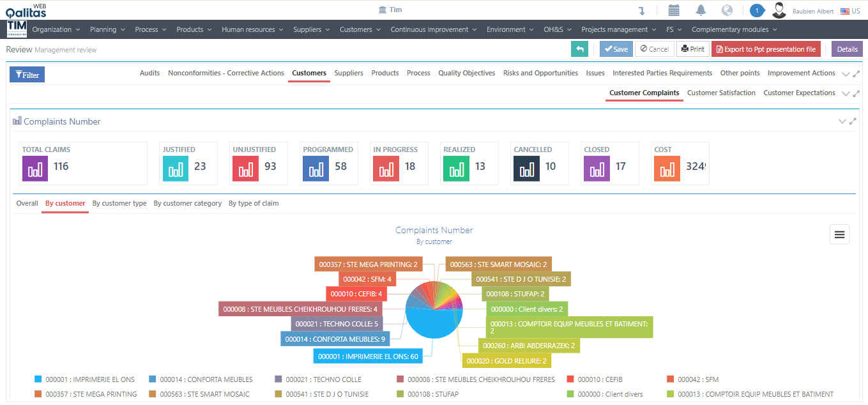Open the chart menu icon beside Complaints chart
Image resolution: width=868 pixels, height=405 pixels.
click(x=839, y=234)
